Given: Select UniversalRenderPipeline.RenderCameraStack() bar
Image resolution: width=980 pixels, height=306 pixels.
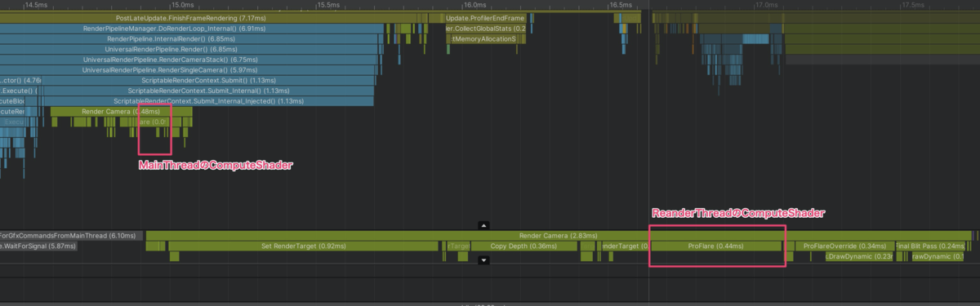Looking at the screenshot, I should tap(189, 60).
